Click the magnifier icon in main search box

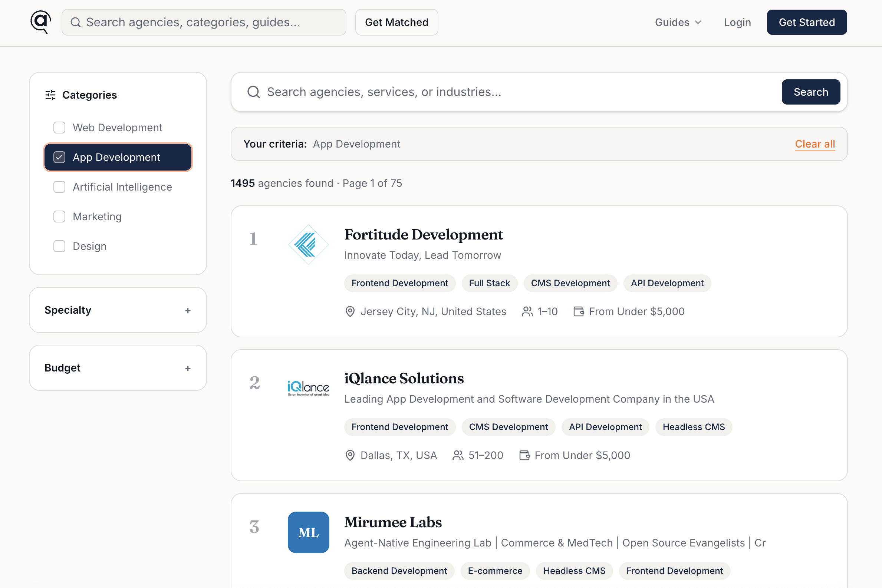[x=254, y=92]
